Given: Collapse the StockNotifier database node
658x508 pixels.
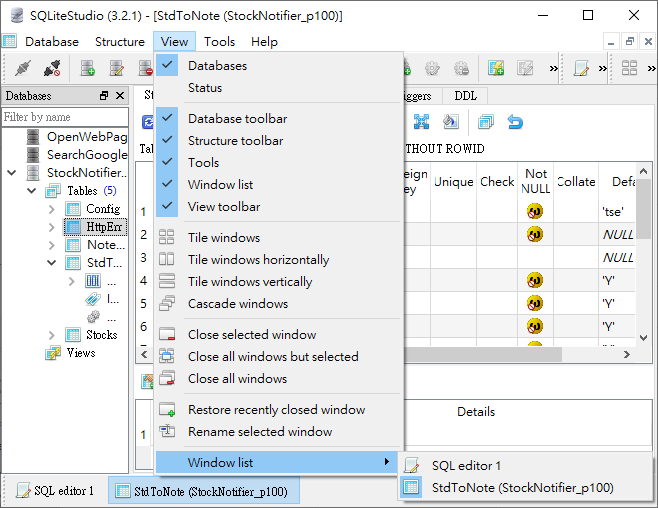Looking at the screenshot, I should (x=12, y=172).
